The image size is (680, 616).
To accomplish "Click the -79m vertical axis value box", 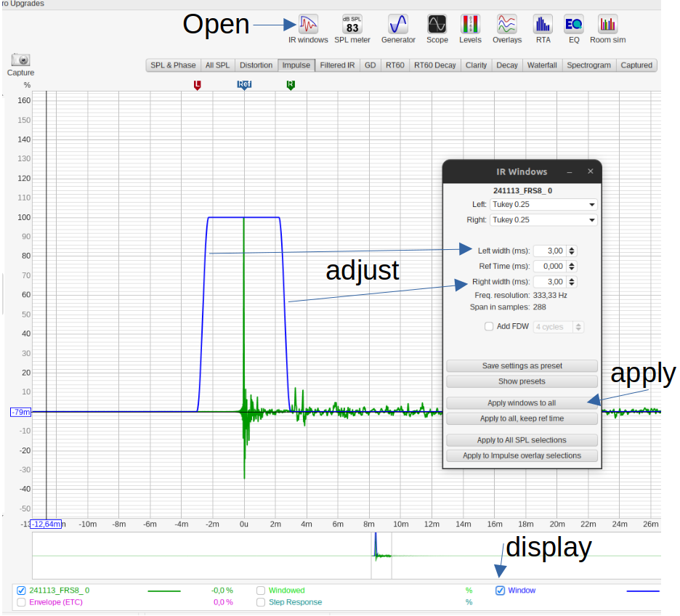I will [x=20, y=412].
